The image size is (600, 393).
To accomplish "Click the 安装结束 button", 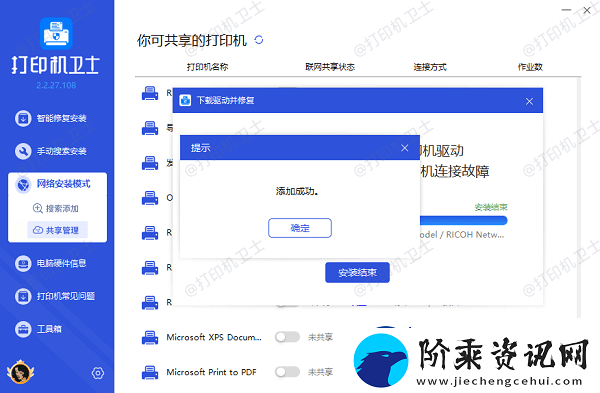I will [x=357, y=272].
